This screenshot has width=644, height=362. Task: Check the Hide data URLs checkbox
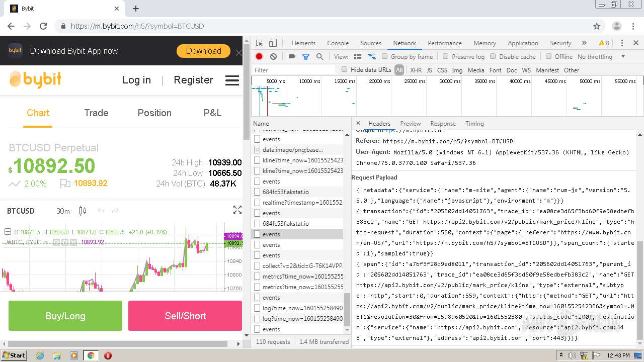click(x=345, y=69)
